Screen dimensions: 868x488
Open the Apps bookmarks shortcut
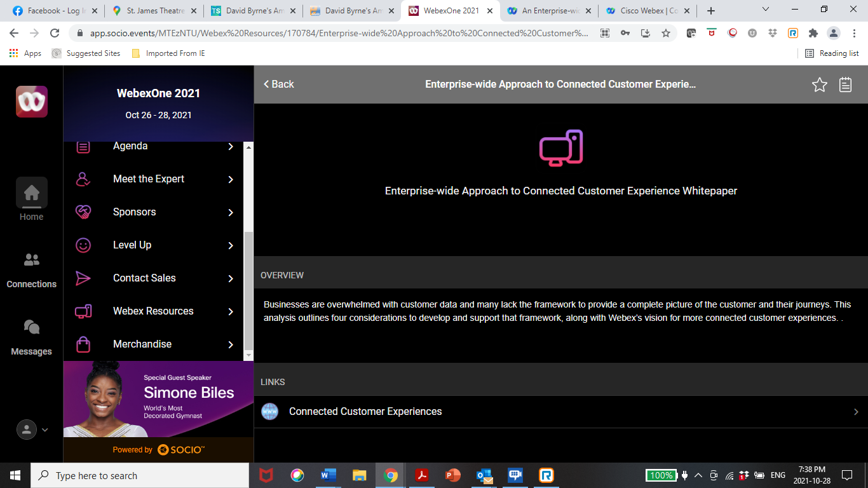(25, 53)
